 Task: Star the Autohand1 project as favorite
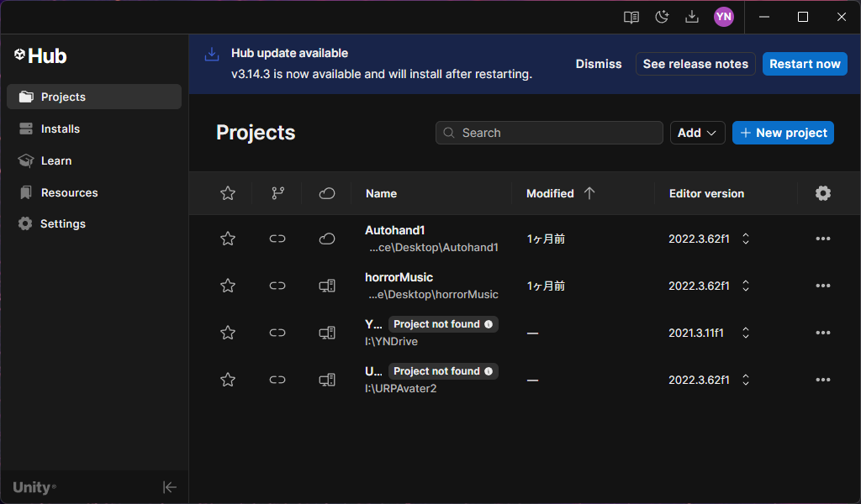[227, 239]
